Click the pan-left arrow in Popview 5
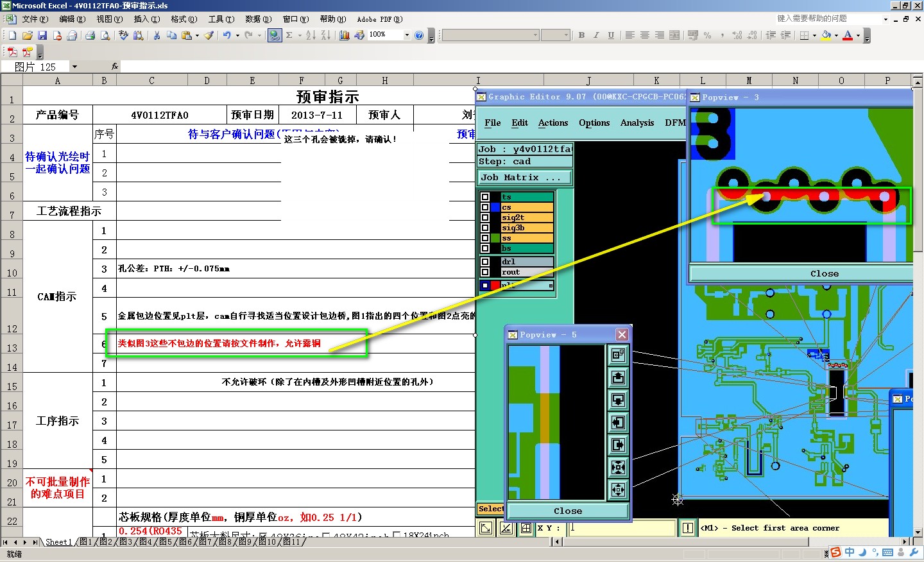This screenshot has height=562, width=924. (x=618, y=422)
